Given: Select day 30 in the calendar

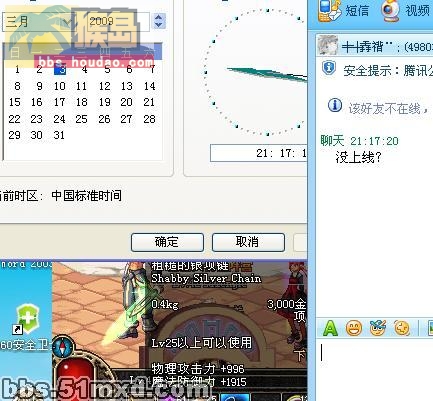Looking at the screenshot, I should point(37,135).
